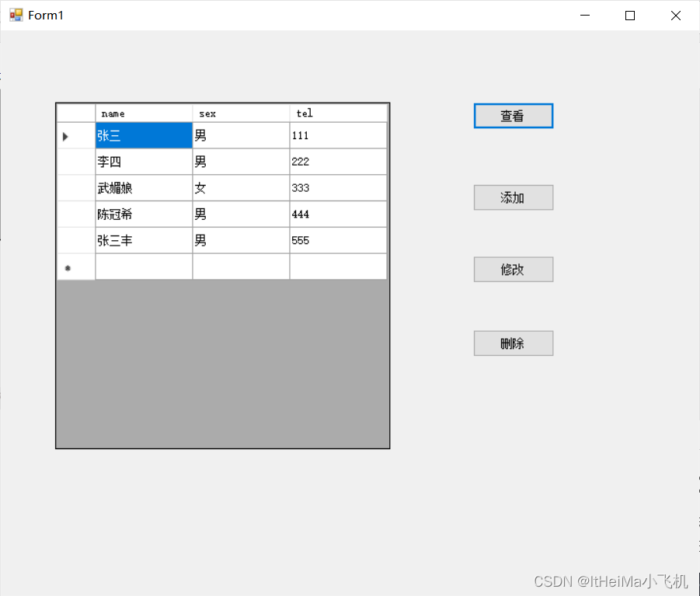This screenshot has width=700, height=596.
Task: Select the tel cell 444
Action: 338,214
